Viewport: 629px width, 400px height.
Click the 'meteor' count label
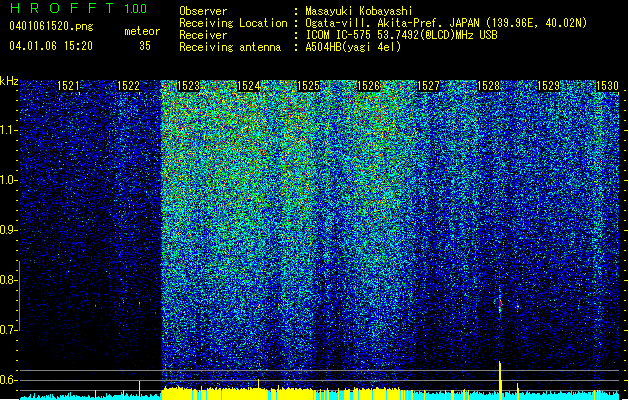[142, 31]
